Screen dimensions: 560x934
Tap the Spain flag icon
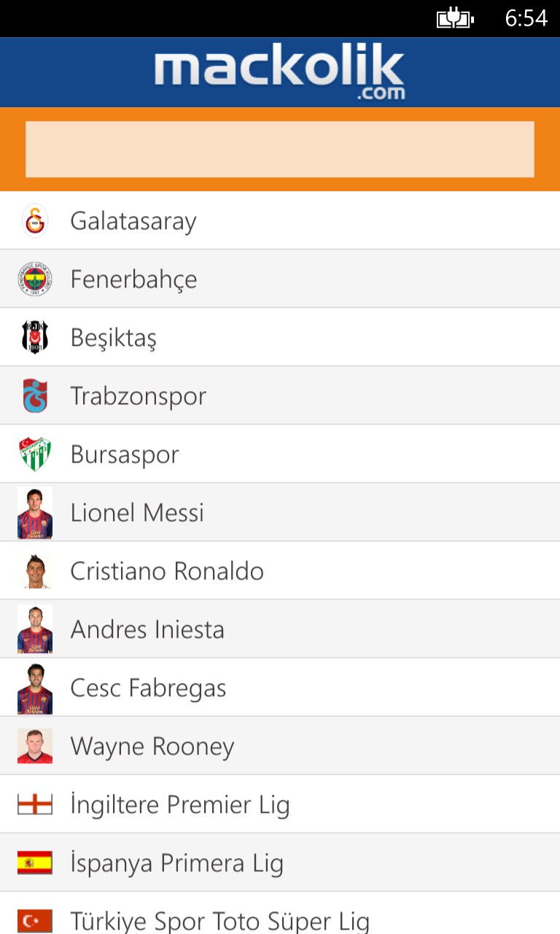coord(35,862)
